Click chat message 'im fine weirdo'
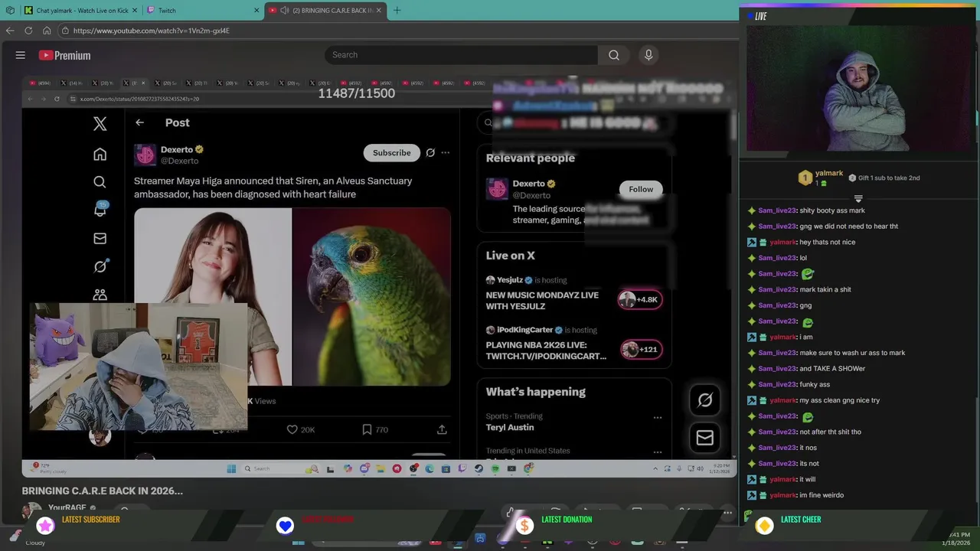Screen dimensions: 980x551 coord(822,495)
